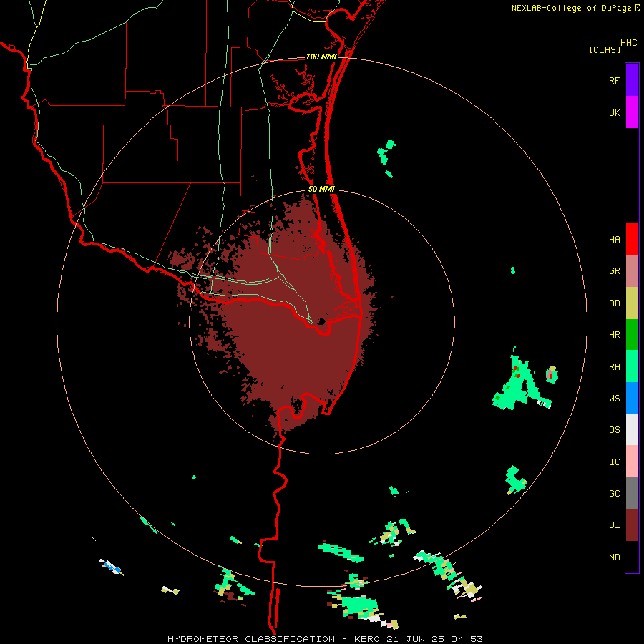Click the GC legend label
This screenshot has height=644, width=644.
click(x=614, y=494)
